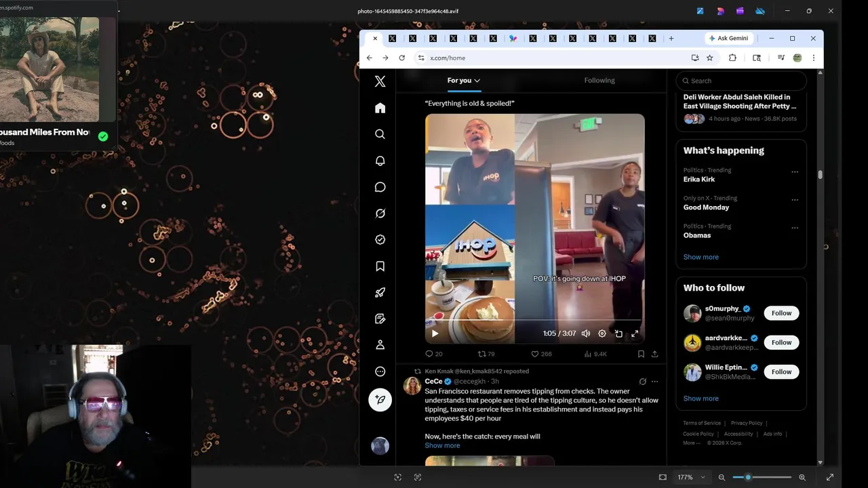
Task: Open more options for Erika Kirk trend
Action: click(795, 171)
